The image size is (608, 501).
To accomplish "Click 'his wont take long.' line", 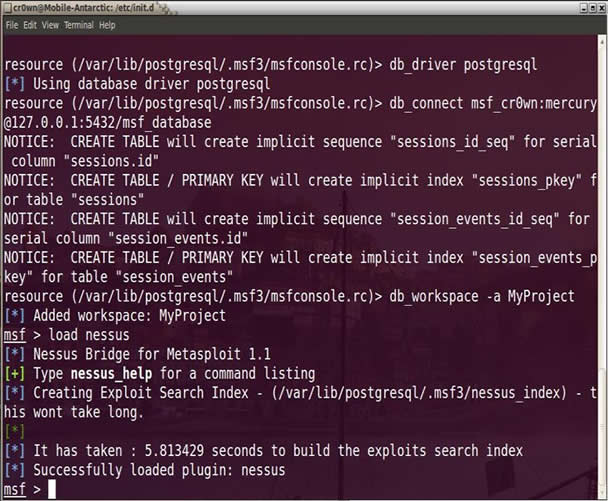I will point(74,413).
